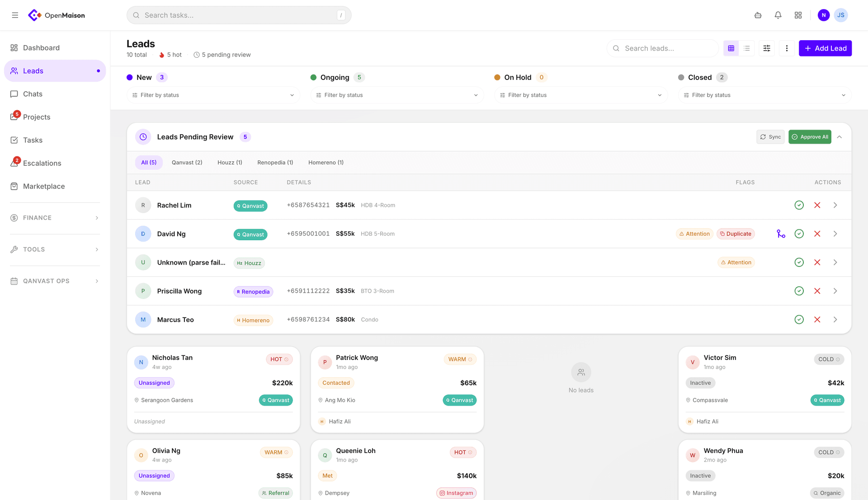Image resolution: width=868 pixels, height=500 pixels.
Task: Open New column Filter by status dropdown
Action: tap(213, 95)
